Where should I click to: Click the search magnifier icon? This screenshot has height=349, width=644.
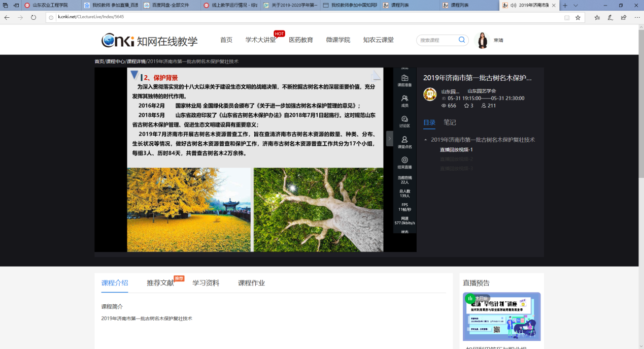point(462,40)
